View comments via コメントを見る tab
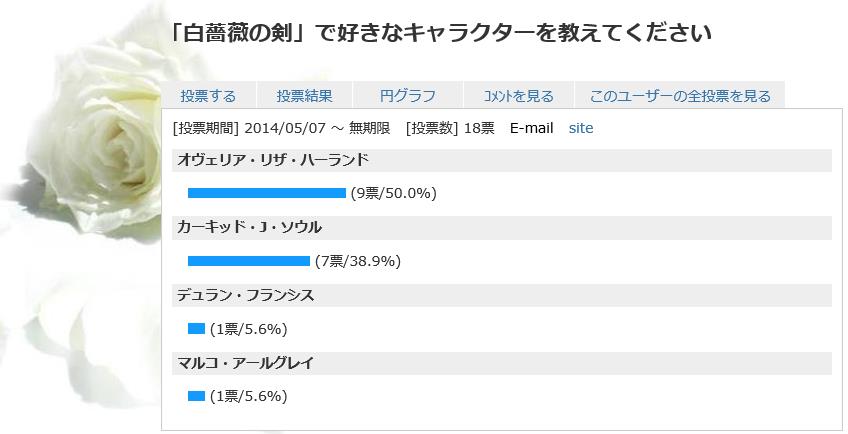The height and width of the screenshot is (434, 848). [x=518, y=96]
